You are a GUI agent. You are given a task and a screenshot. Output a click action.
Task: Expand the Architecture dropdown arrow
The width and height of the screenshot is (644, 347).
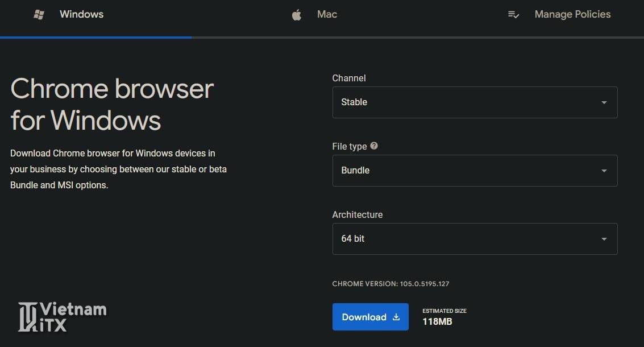click(604, 239)
